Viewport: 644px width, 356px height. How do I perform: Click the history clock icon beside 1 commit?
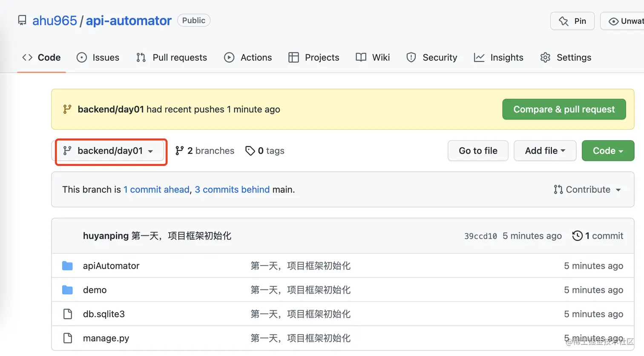pos(577,236)
